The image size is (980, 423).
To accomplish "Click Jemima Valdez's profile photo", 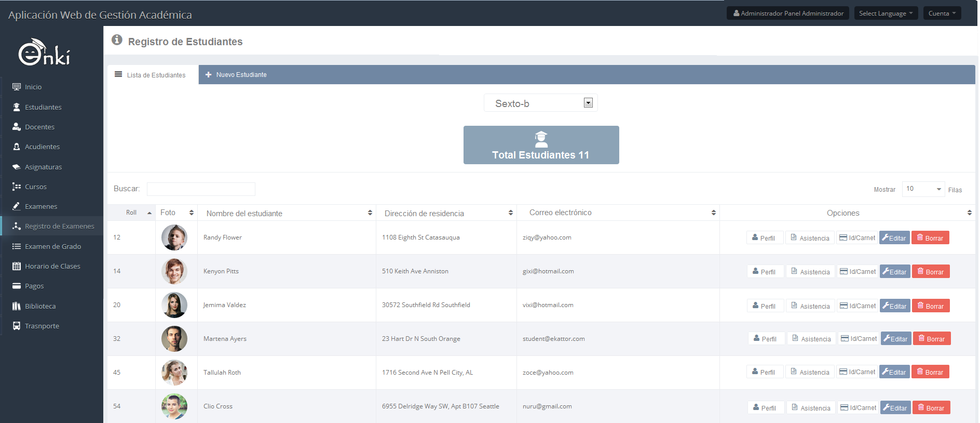I will click(174, 305).
